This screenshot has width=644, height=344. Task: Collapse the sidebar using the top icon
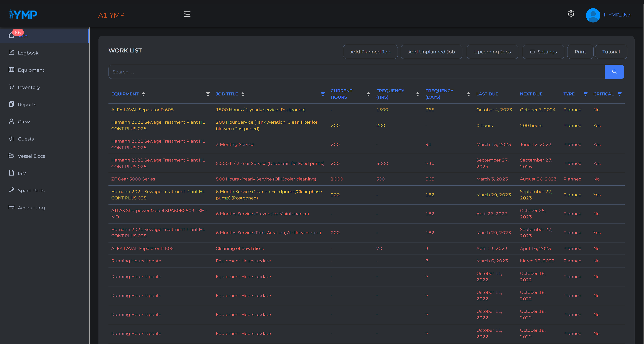(x=187, y=14)
